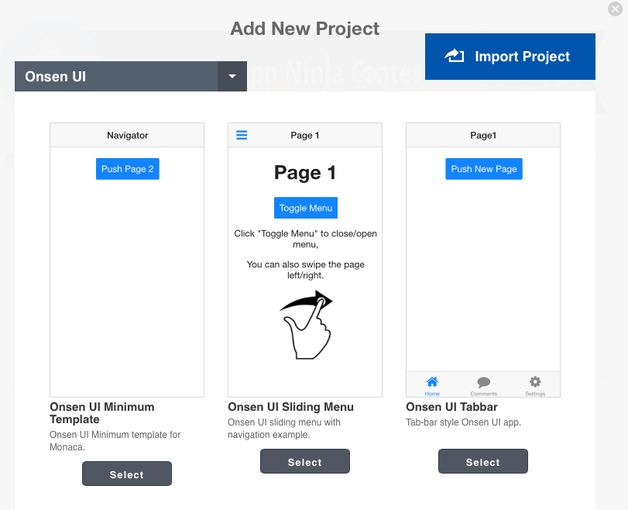Click 'Tab-bar style Onsen UI app.' description
This screenshot has width=628, height=510.
(463, 422)
